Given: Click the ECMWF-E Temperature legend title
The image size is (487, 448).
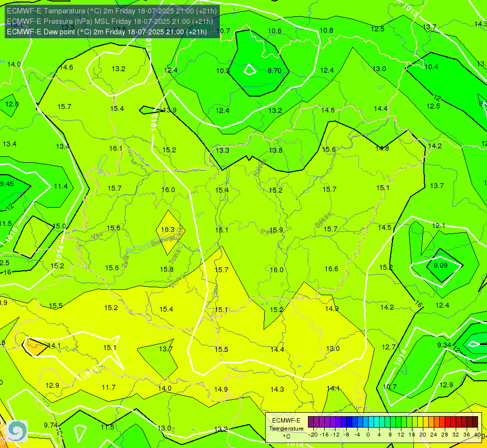Looking at the screenshot, I should coord(286,429).
